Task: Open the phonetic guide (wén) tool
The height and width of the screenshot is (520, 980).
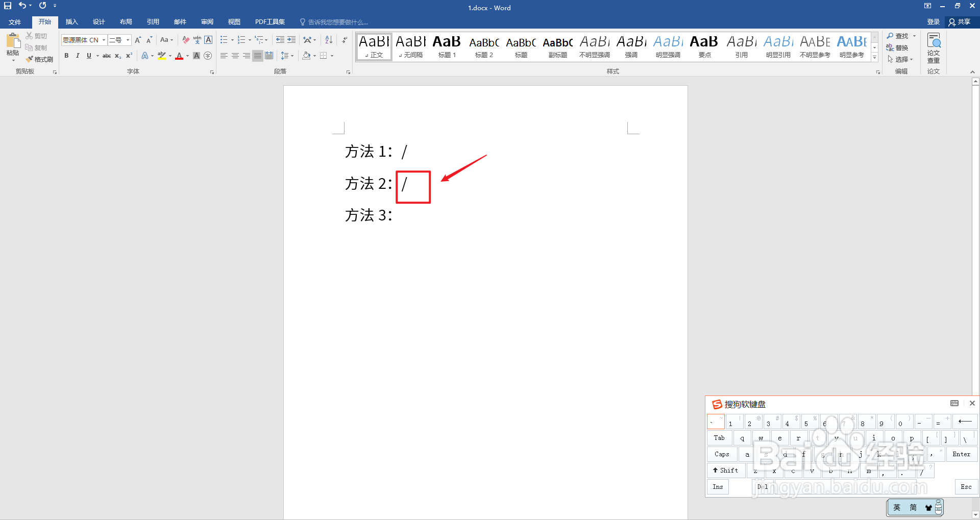Action: [x=197, y=40]
